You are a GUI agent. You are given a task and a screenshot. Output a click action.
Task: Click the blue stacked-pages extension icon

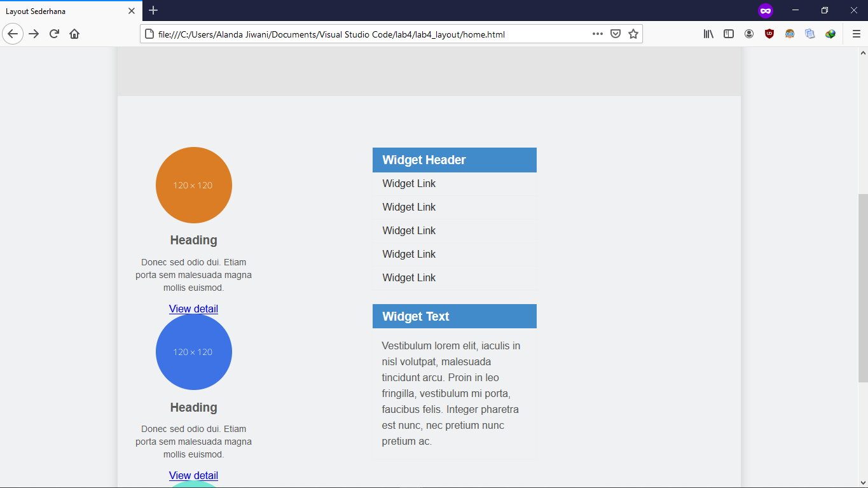[x=810, y=34]
